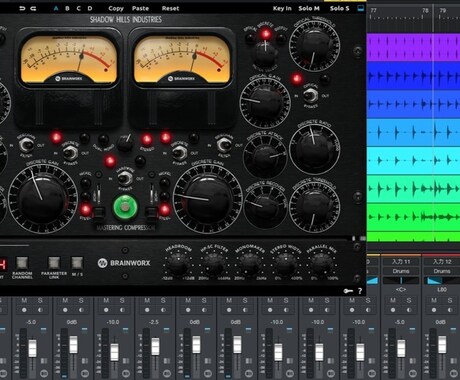
Task: Click the undo arrow in plugin toolbar
Action: 22,9
